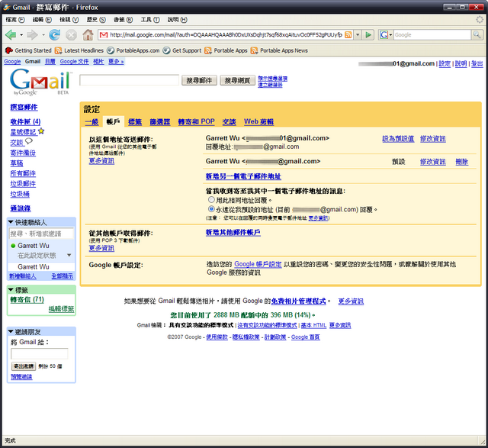Click 新增其他郵件帳戶 link
488x448 pixels.
point(233,233)
